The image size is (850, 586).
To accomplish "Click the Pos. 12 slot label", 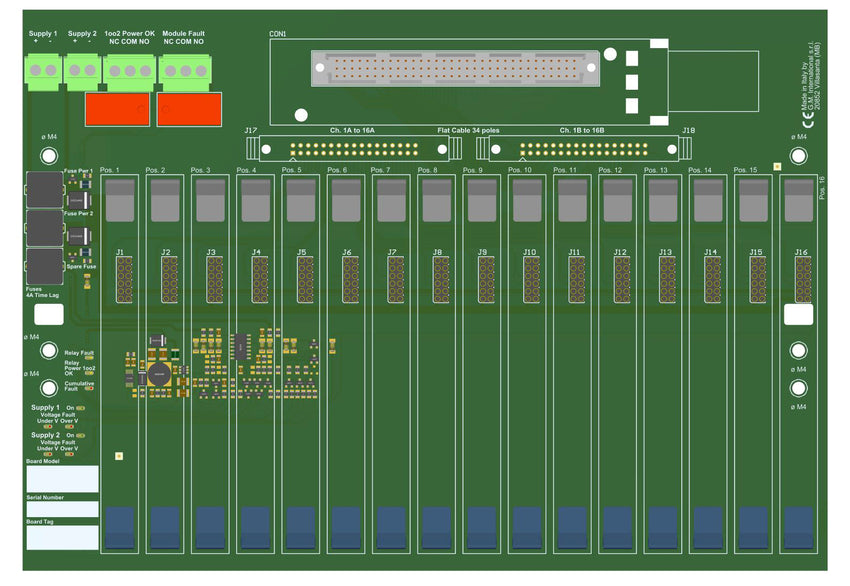I will coord(610,171).
